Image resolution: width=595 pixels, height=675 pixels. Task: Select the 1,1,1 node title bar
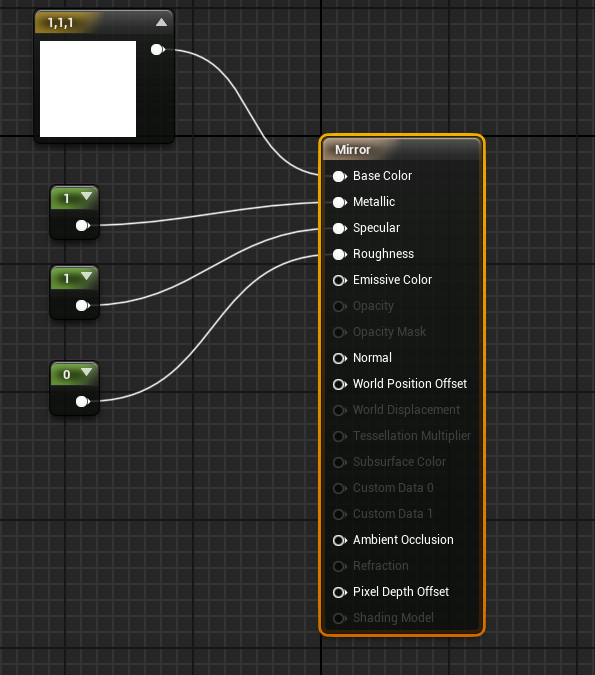[104, 22]
